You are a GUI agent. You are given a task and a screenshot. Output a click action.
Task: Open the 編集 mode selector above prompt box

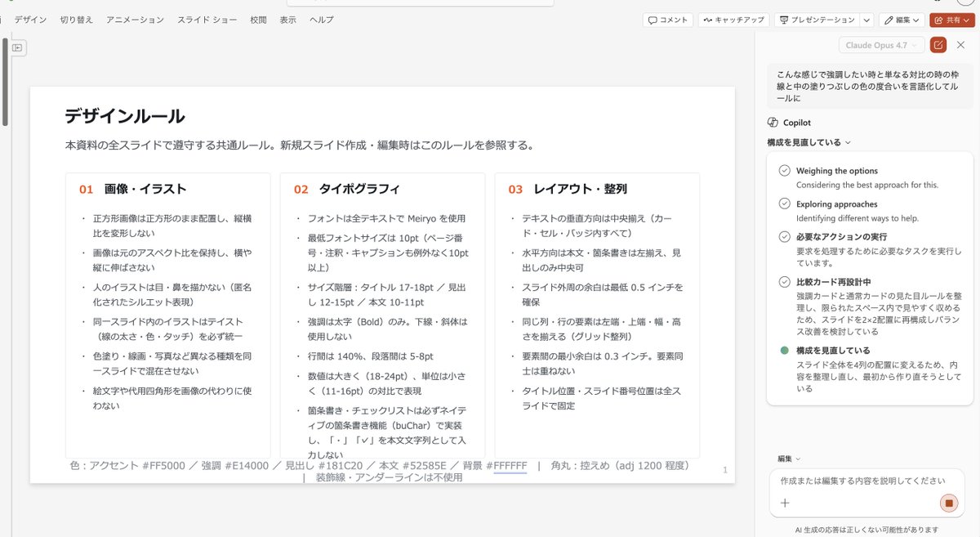coord(789,459)
